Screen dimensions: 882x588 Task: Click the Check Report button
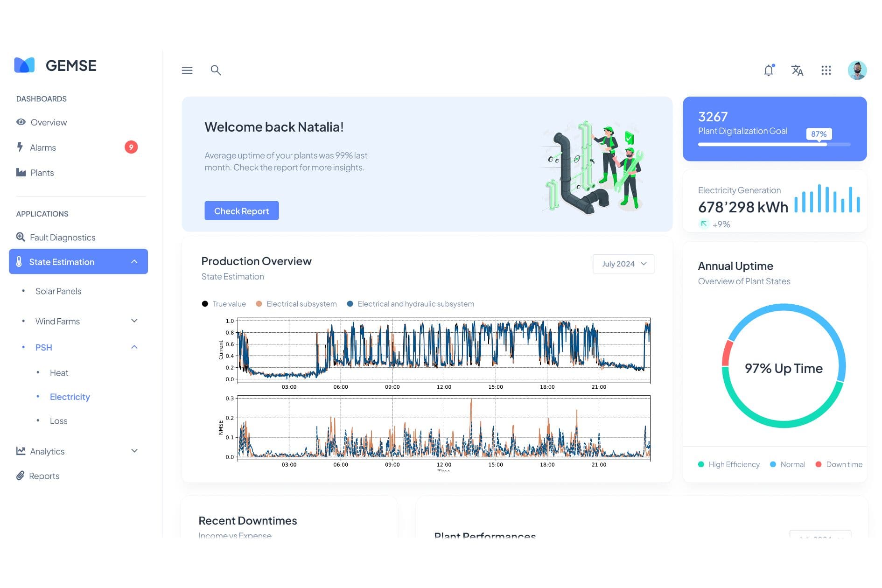pyautogui.click(x=241, y=211)
